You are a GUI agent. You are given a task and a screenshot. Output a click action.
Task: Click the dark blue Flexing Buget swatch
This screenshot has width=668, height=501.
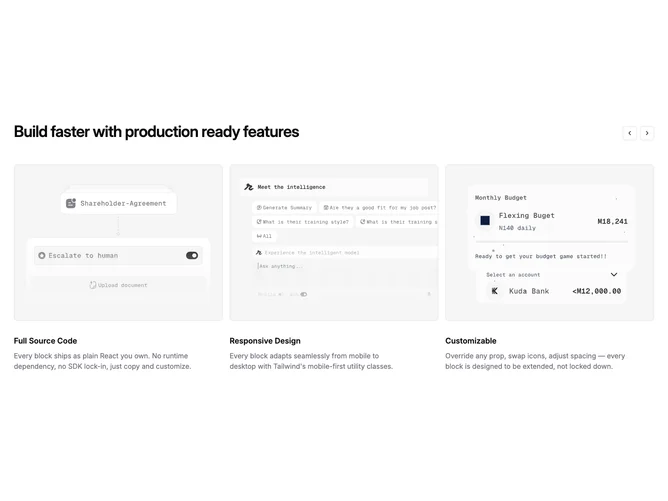485,220
